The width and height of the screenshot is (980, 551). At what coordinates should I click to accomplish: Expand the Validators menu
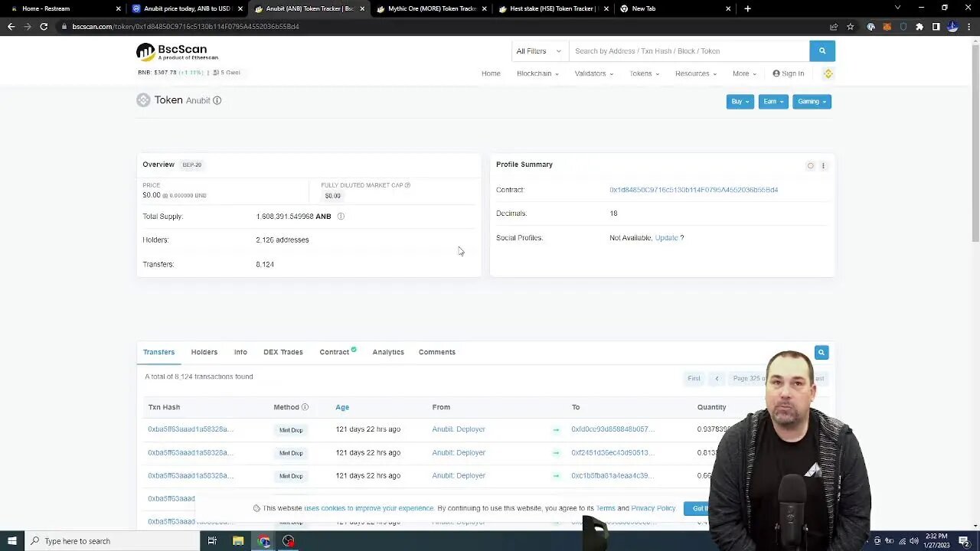coord(593,73)
